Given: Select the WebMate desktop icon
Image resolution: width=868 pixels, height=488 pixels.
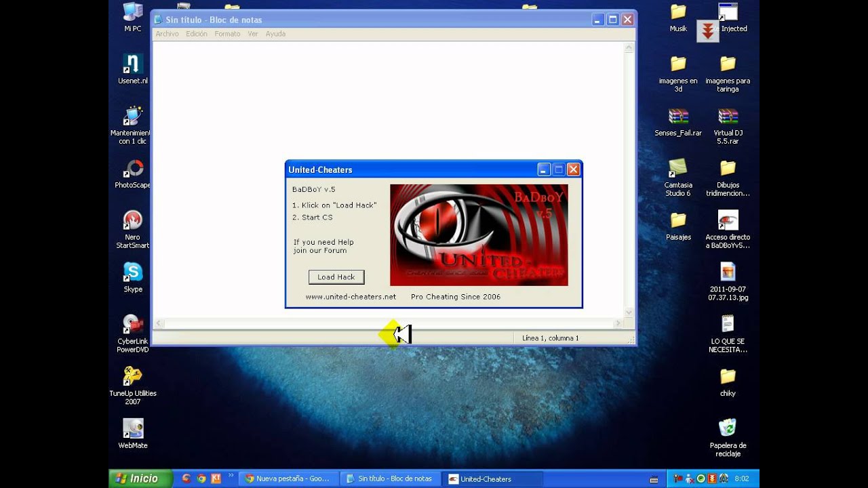Looking at the screenshot, I should point(133,434).
